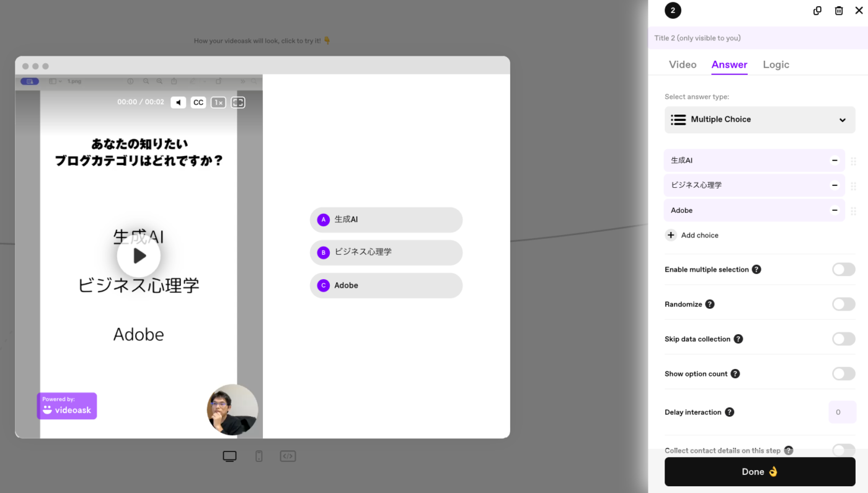The image size is (868, 493).
Task: Remove the ビジネス心理学 choice
Action: point(835,185)
